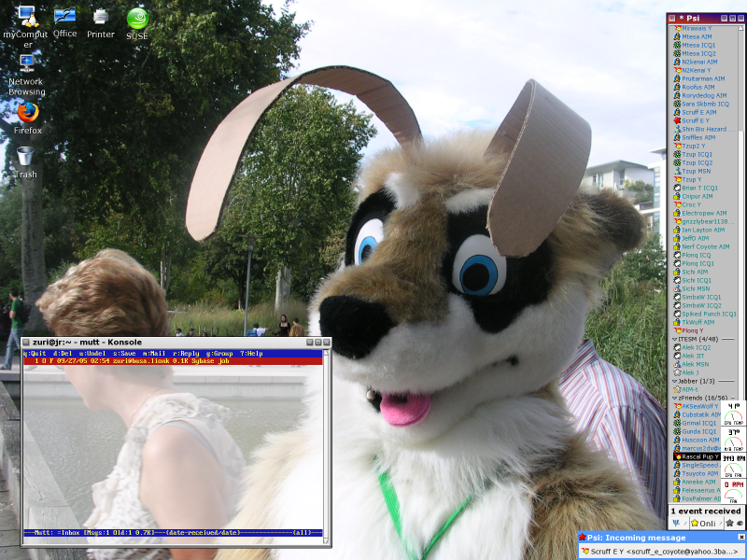Select the Rascal Pup Y contact
The height and width of the screenshot is (560, 747).
click(x=698, y=456)
